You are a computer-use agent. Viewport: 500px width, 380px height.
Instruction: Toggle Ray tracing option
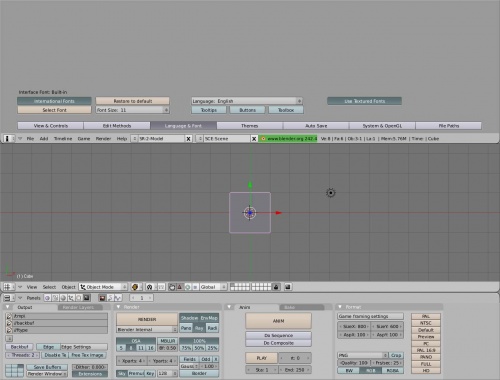pos(199,328)
